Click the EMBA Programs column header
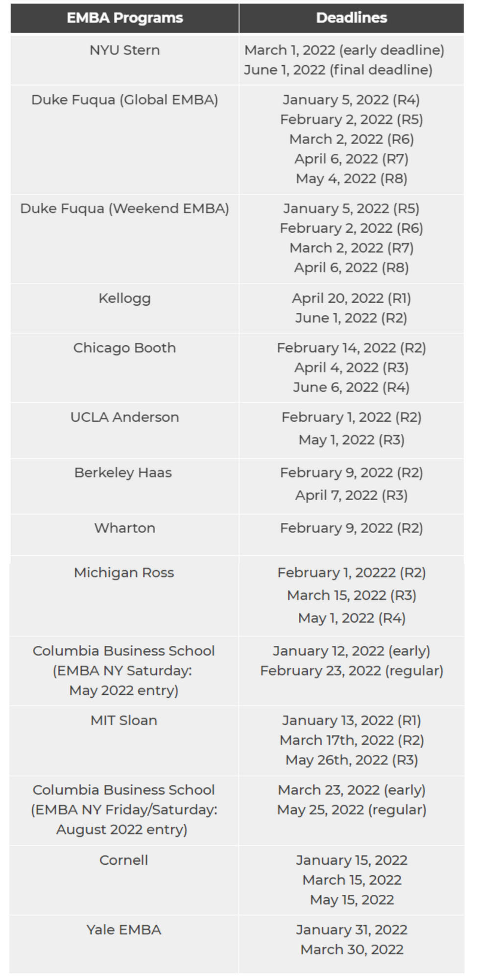 124,18
